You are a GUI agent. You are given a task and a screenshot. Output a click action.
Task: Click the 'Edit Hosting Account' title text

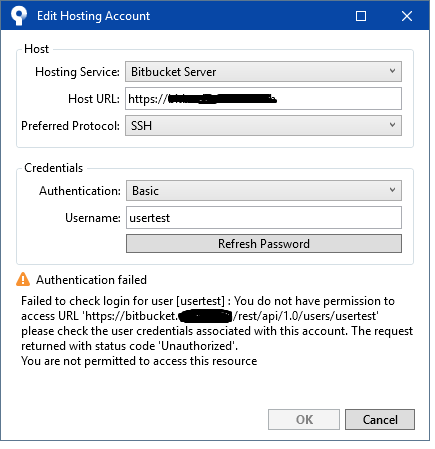tap(93, 16)
